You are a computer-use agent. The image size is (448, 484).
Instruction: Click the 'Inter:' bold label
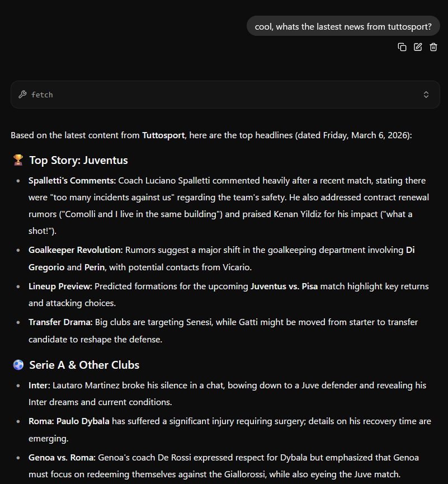(39, 386)
